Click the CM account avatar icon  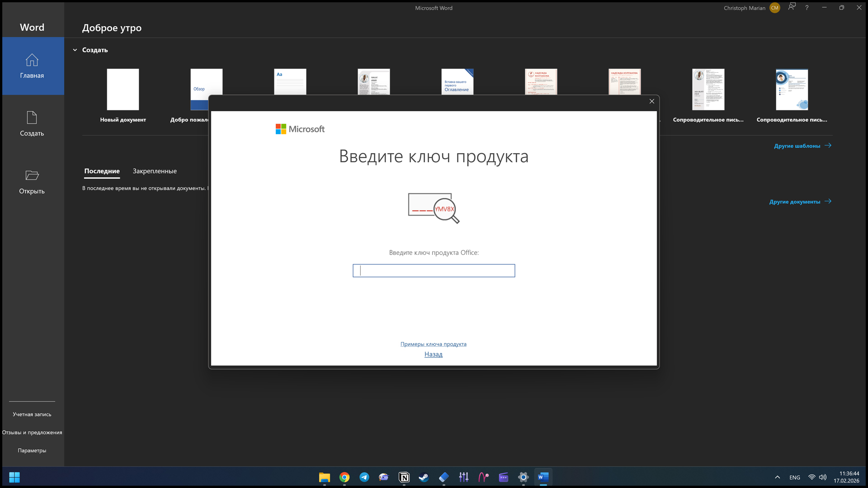774,8
